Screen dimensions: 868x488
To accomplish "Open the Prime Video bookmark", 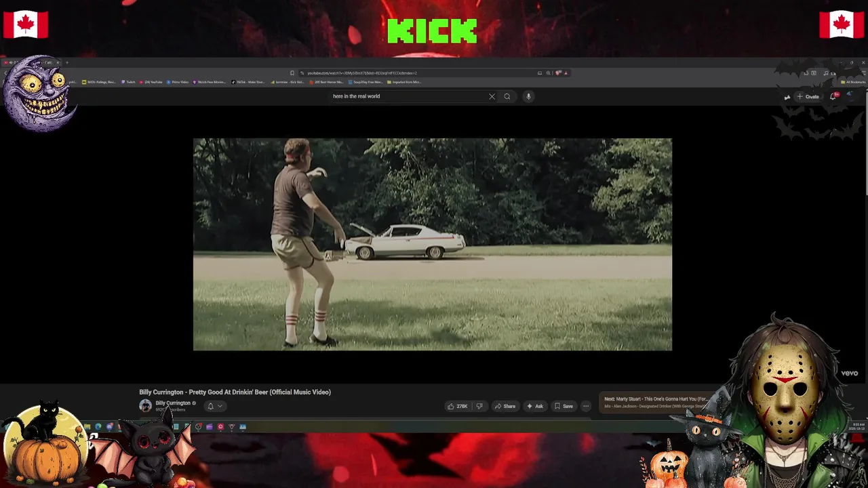I will coord(178,82).
